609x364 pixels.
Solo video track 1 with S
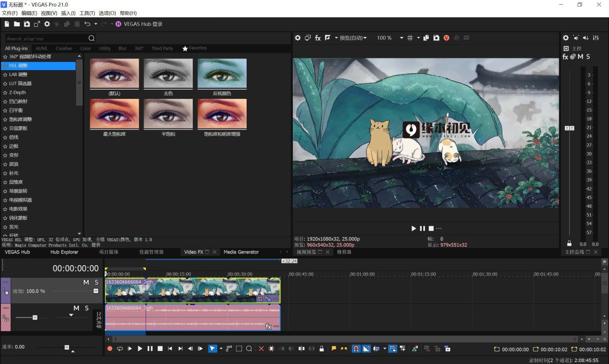[x=96, y=282]
